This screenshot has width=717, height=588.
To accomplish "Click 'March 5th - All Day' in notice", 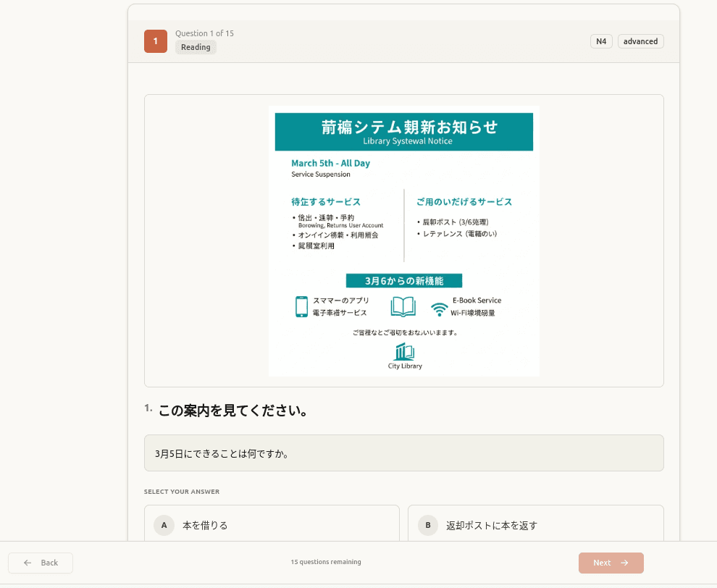I will click(330, 163).
